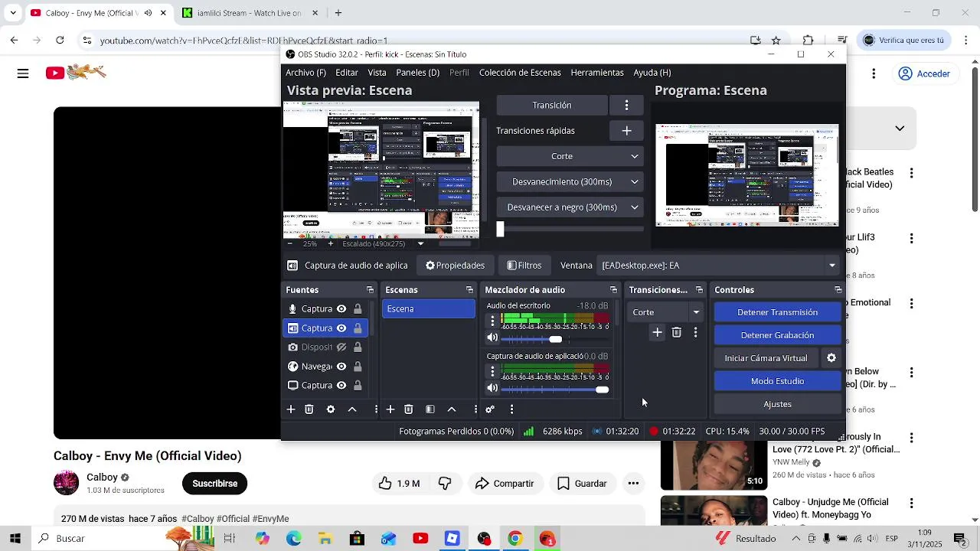Open Paneles (D) menu
The image size is (980, 551).
coord(417,73)
